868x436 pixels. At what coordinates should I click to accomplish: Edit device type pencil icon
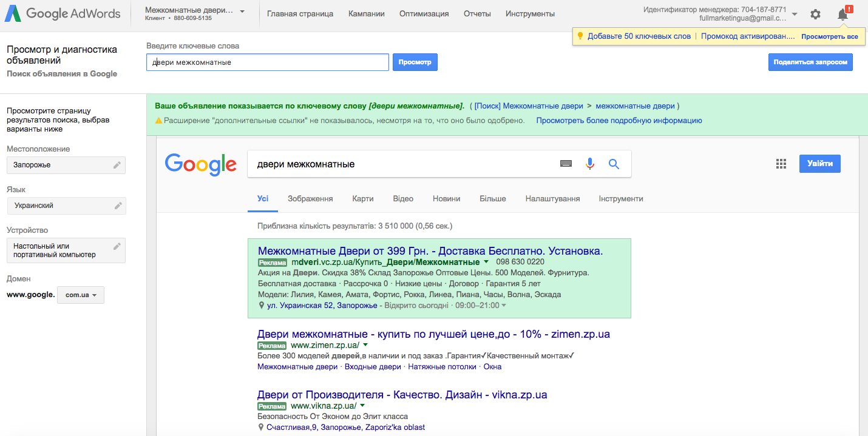pyautogui.click(x=117, y=246)
